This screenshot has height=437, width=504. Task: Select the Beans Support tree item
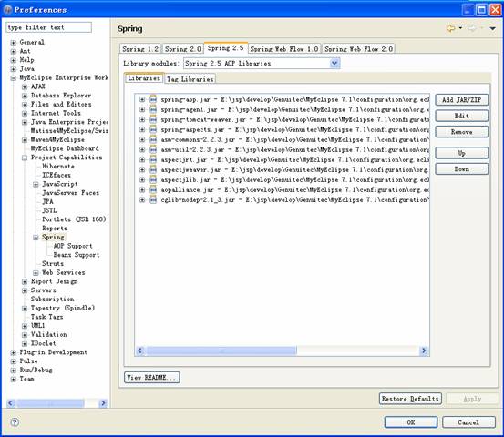pyautogui.click(x=77, y=255)
